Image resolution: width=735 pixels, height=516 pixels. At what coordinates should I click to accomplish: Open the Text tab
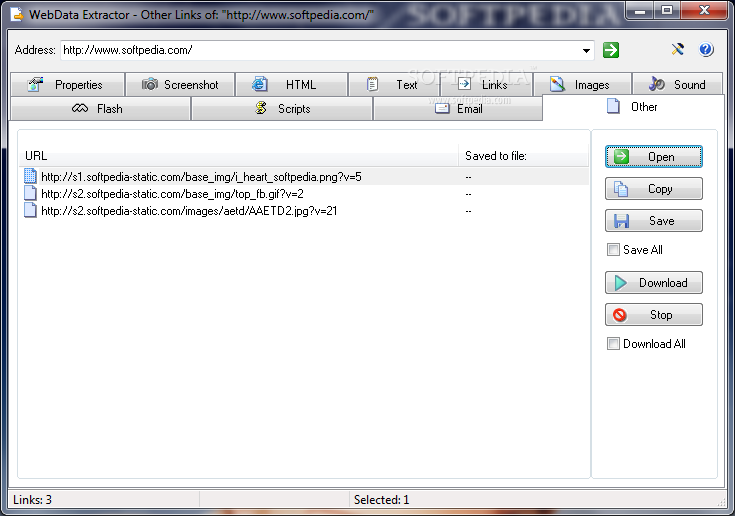pyautogui.click(x=394, y=84)
